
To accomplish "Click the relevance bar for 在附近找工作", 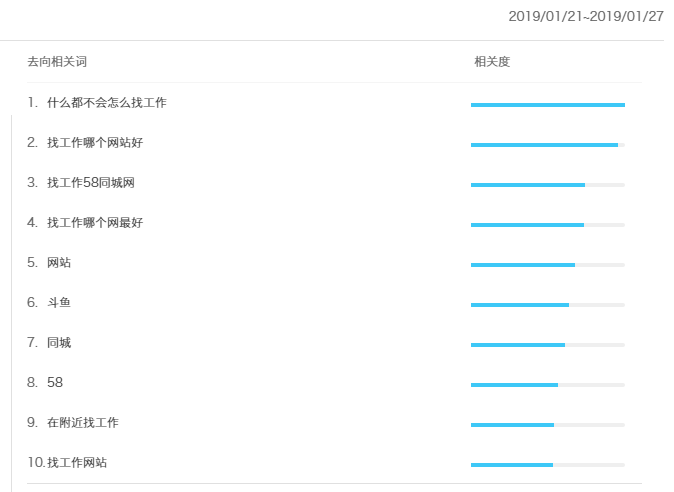I will click(x=548, y=425).
